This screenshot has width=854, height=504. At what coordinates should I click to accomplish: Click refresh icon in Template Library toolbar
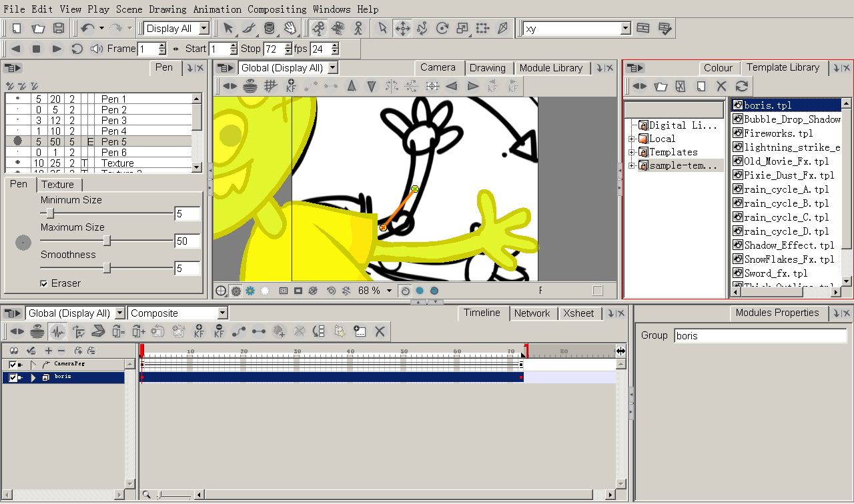click(741, 86)
